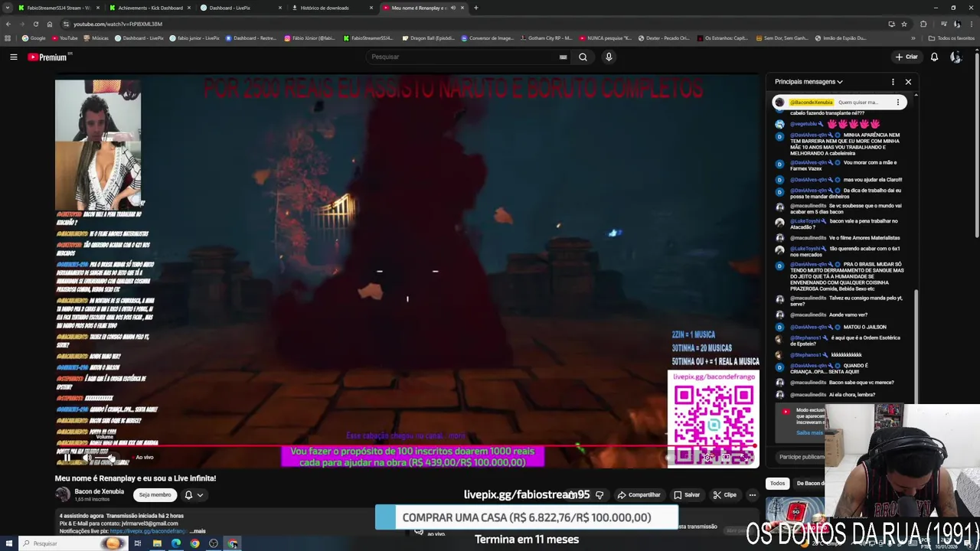Open a new browser tab
This screenshot has width=980, height=551.
pos(475,8)
